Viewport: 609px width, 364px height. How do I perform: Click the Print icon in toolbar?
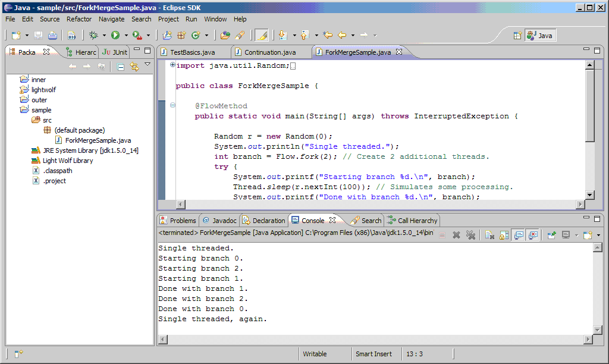[52, 36]
